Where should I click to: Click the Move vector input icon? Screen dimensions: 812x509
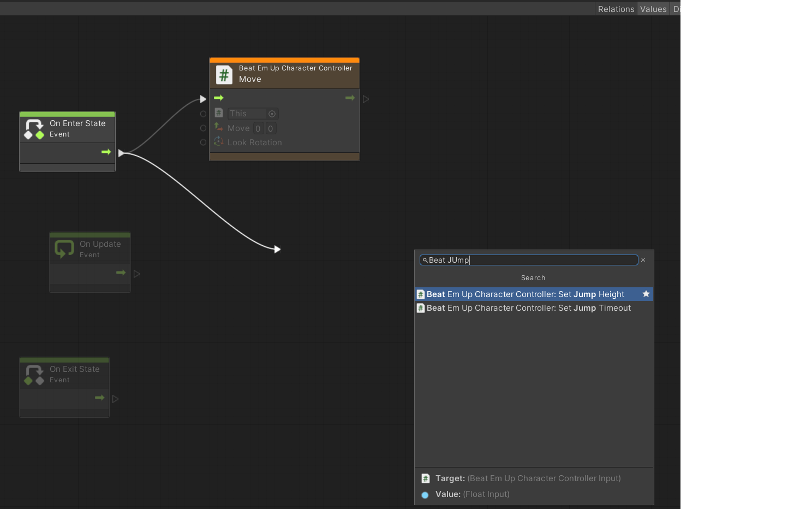tap(218, 128)
